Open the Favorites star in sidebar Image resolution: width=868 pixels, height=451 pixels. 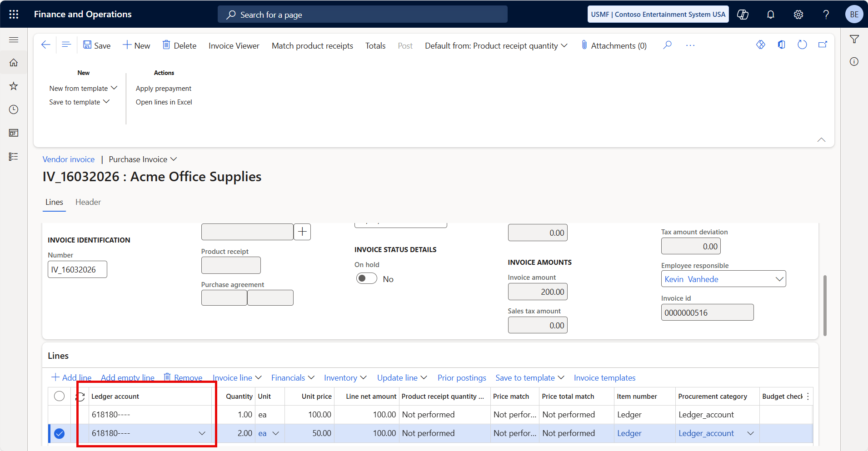click(14, 86)
